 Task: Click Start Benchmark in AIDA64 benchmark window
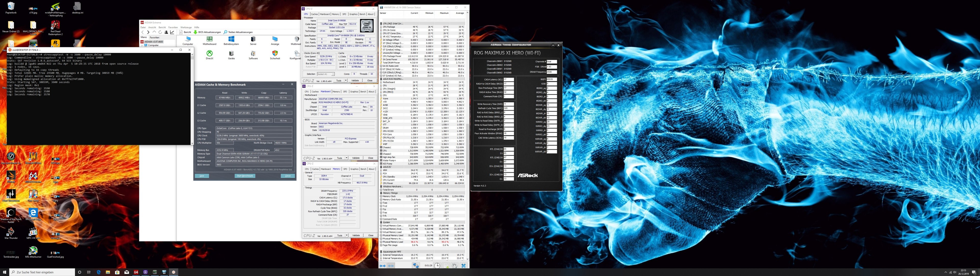click(245, 176)
